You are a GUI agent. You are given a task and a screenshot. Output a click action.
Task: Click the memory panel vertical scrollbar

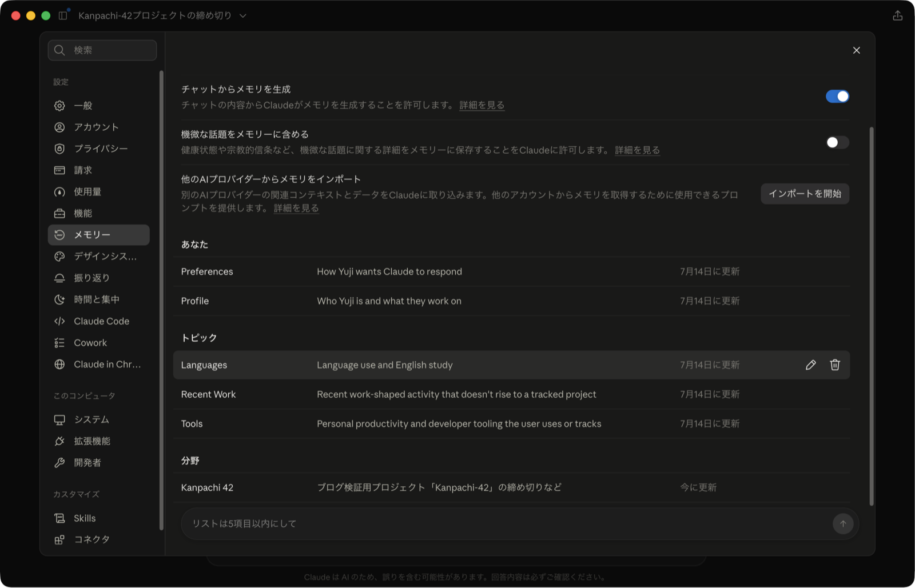(872, 316)
